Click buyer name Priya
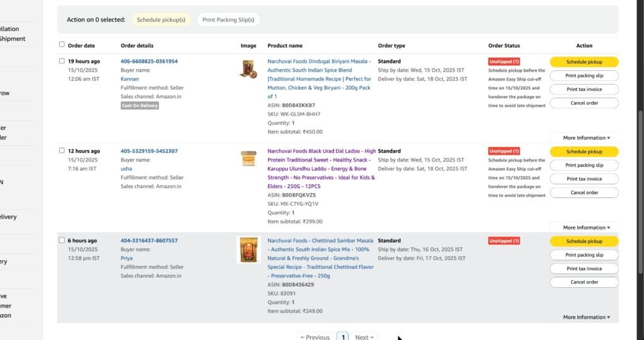The height and width of the screenshot is (340, 644). point(126,258)
